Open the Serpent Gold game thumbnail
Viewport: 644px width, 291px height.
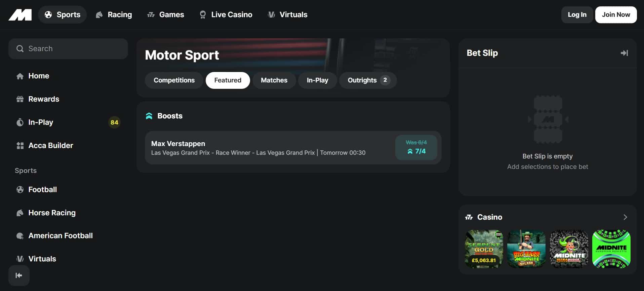484,249
